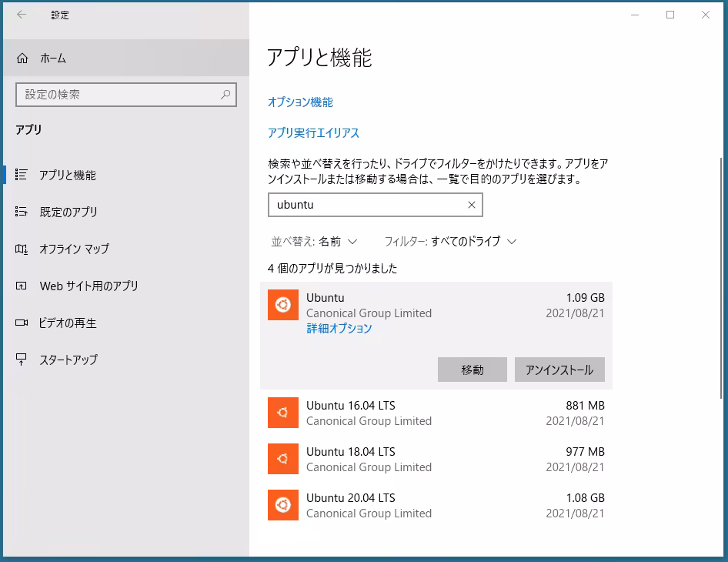Select Ubuntu 20.04 LTS app name
The height and width of the screenshot is (562, 728).
[351, 498]
